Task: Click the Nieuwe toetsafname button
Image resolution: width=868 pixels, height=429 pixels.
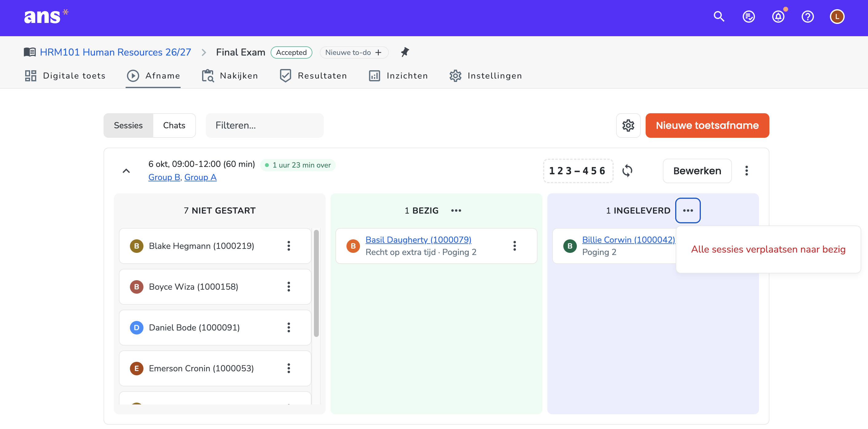Action: pos(707,125)
